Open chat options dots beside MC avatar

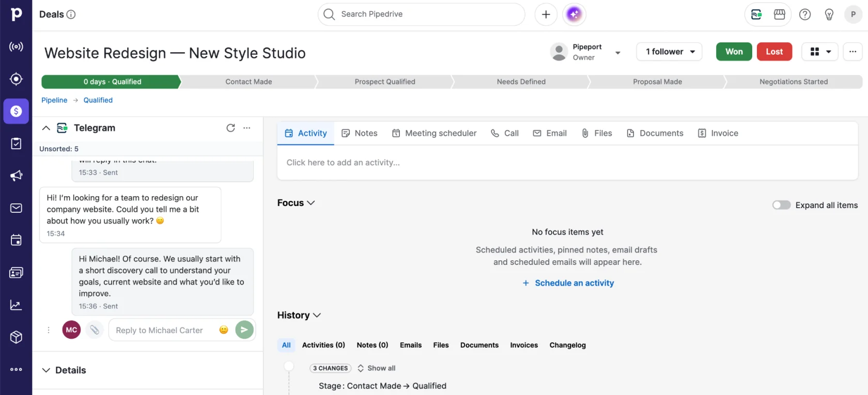pyautogui.click(x=49, y=330)
